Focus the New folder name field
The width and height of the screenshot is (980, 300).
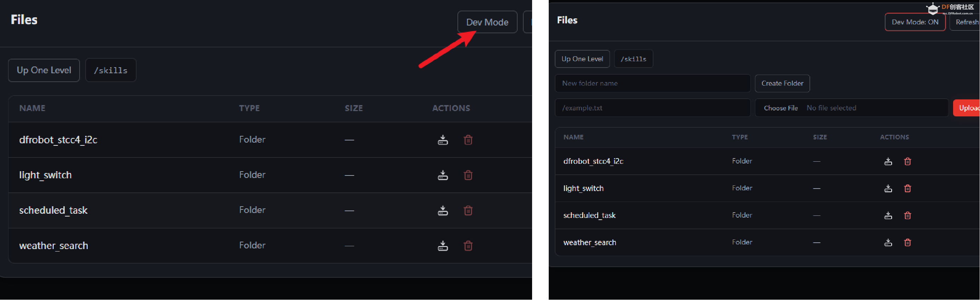pyautogui.click(x=653, y=83)
